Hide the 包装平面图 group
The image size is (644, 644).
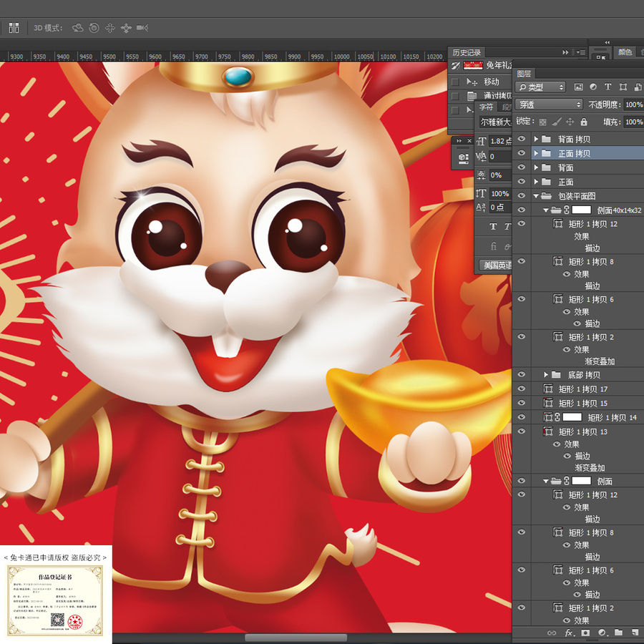point(522,195)
